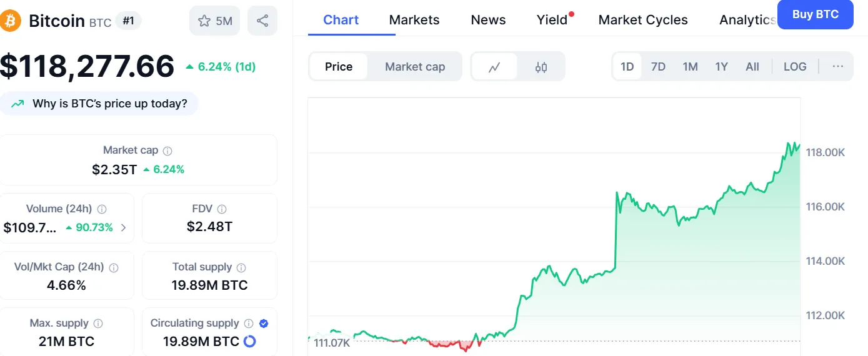The height and width of the screenshot is (356, 868).
Task: Select the candlestick chart view icon
Action: tap(541, 67)
